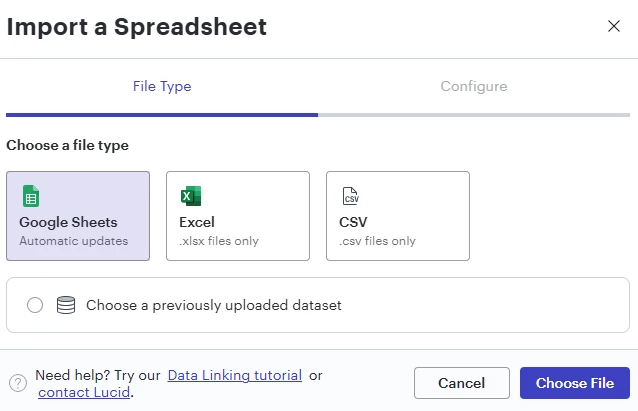Image resolution: width=638 pixels, height=411 pixels.
Task: Close the Import a Spreadsheet dialog
Action: tap(614, 26)
